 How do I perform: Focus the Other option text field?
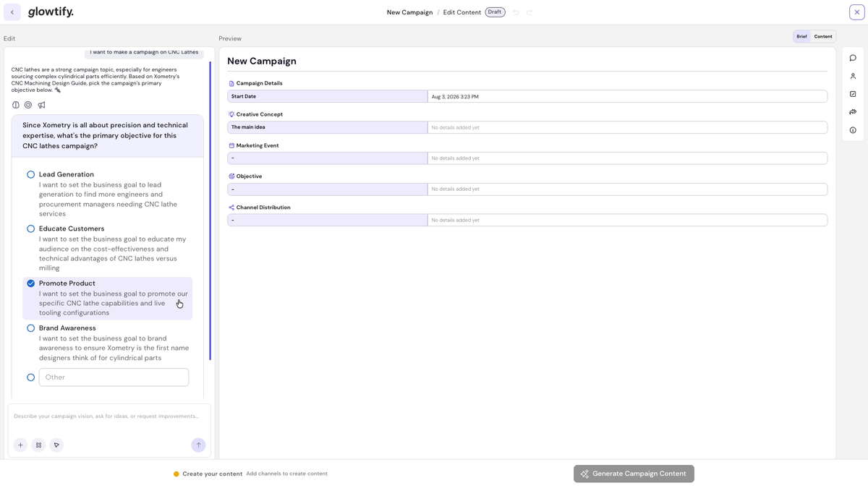click(x=114, y=377)
